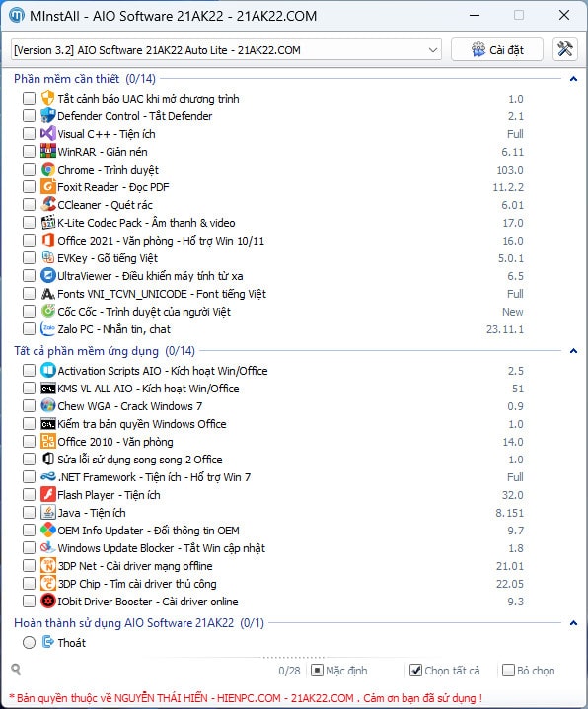Click the OEM Info Updater icon
This screenshot has height=709, width=588.
48,530
